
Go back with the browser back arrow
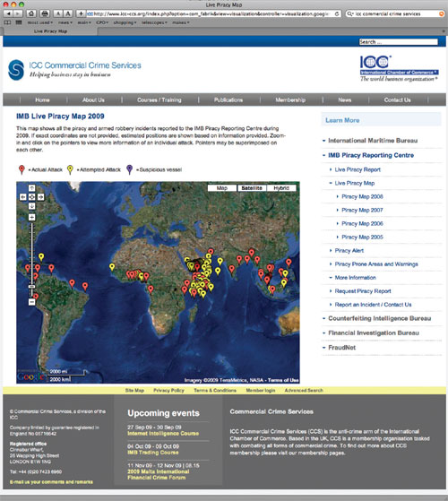[x=8, y=13]
